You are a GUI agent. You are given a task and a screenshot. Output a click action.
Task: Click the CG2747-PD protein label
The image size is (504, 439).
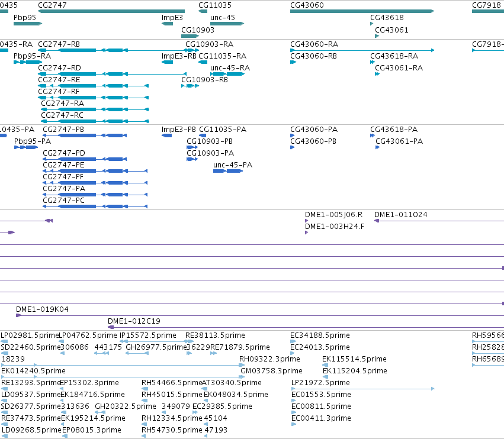pyautogui.click(x=63, y=153)
